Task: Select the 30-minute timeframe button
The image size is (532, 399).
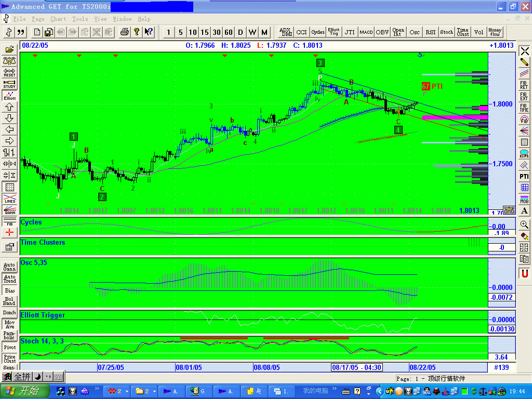Action: [217, 32]
